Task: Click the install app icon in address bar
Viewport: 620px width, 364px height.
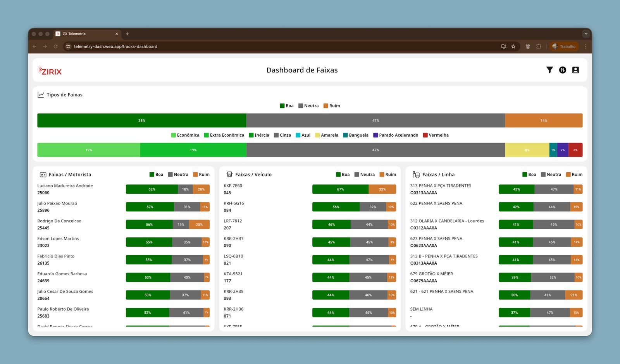Action: pyautogui.click(x=504, y=46)
